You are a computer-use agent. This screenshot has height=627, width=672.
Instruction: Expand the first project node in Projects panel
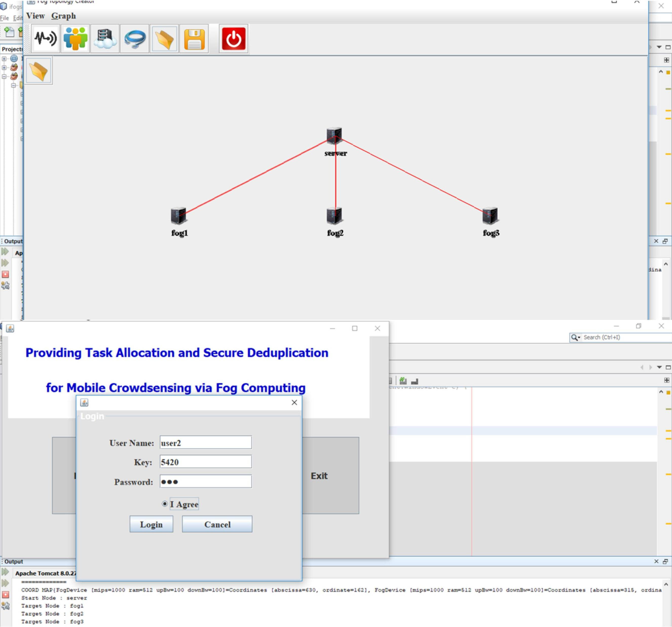[x=4, y=59]
